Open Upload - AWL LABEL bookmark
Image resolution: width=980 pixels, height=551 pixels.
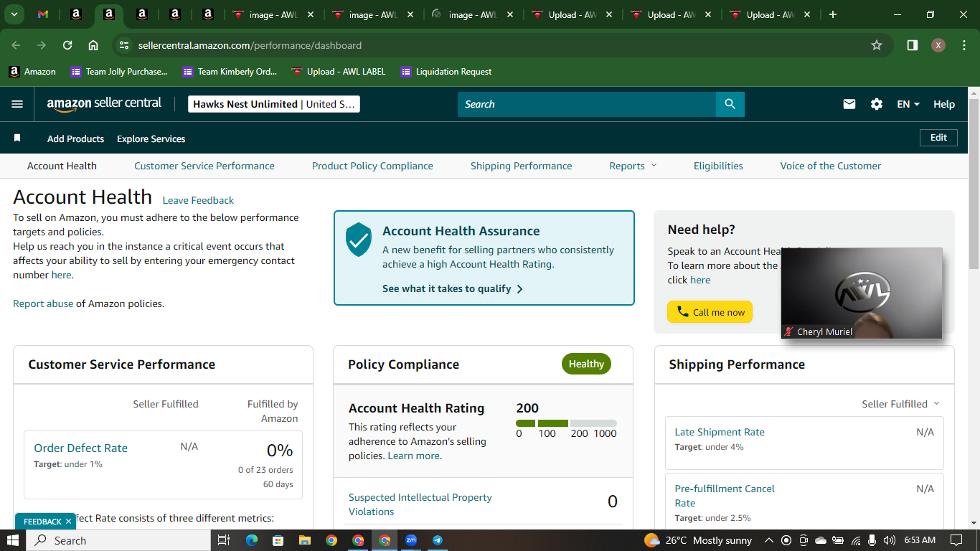(338, 72)
